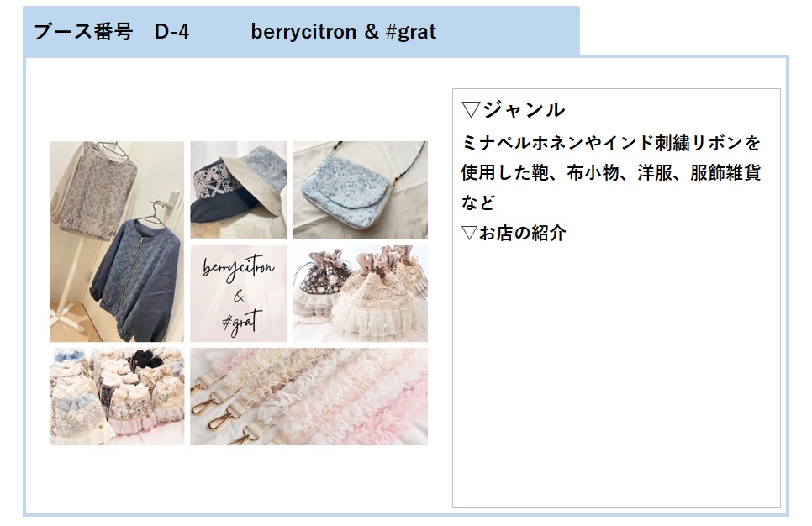Click the berrycitron & #grat header title
The image size is (812, 526).
coord(343,32)
